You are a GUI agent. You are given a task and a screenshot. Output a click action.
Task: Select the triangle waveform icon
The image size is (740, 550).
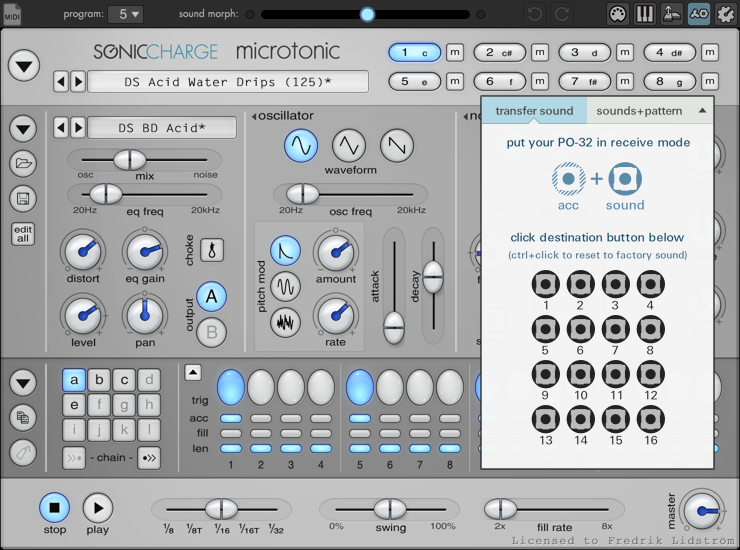click(x=349, y=146)
